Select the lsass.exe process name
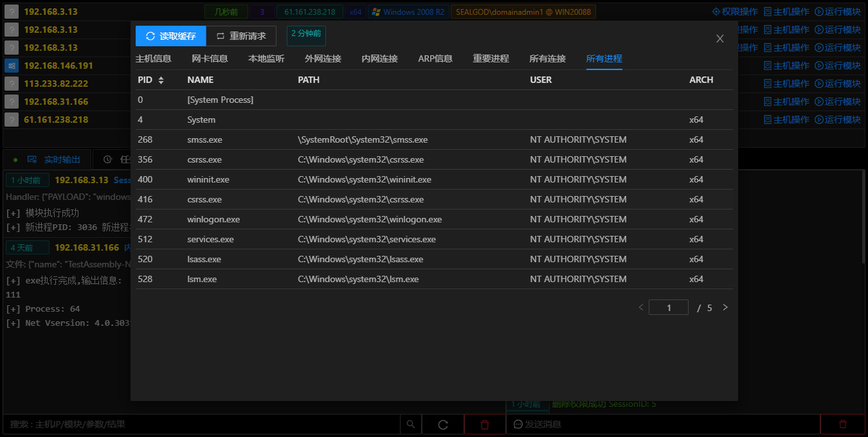 204,259
